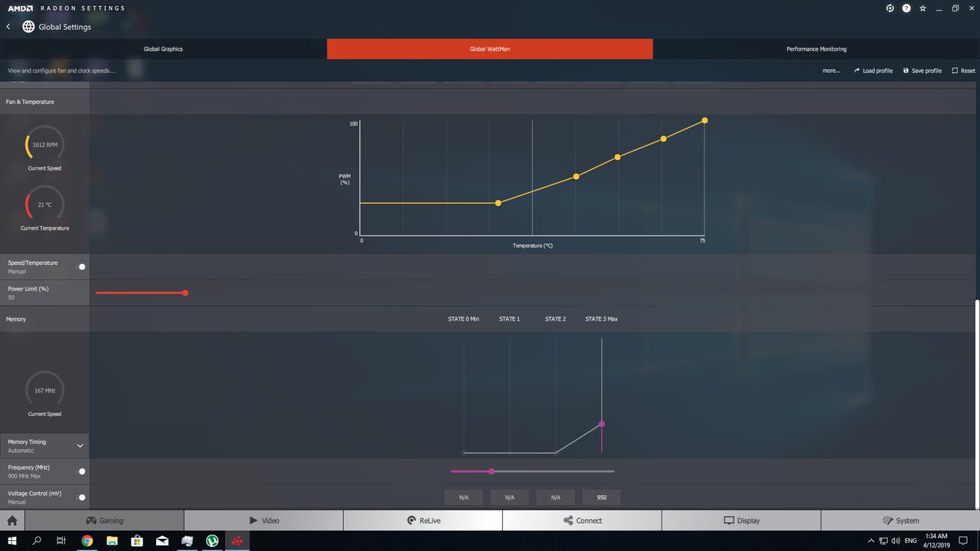Open the notification center icon

963,541
